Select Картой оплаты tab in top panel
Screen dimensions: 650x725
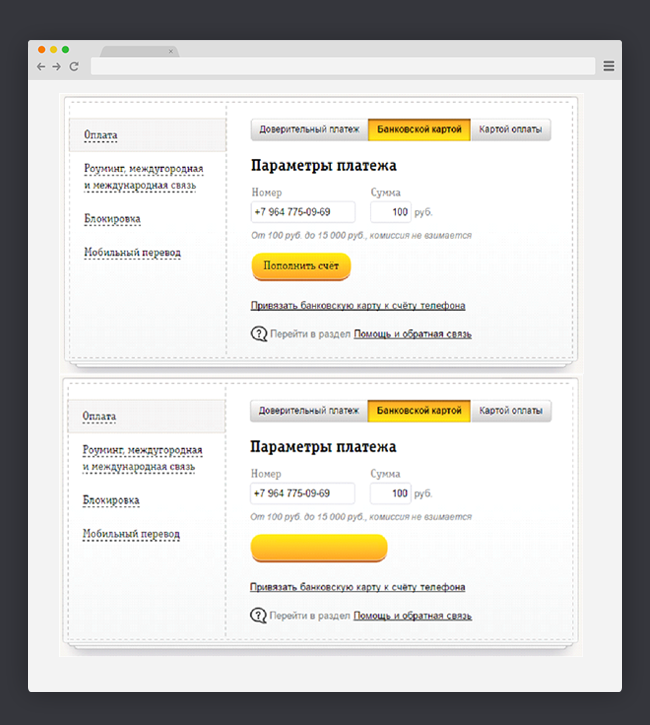tap(511, 129)
